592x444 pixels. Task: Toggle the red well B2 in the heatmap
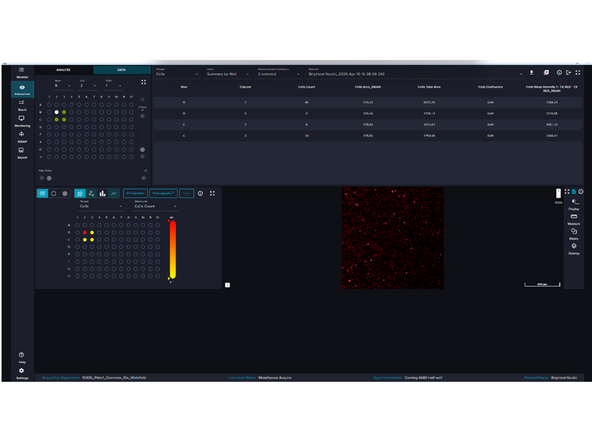point(85,233)
